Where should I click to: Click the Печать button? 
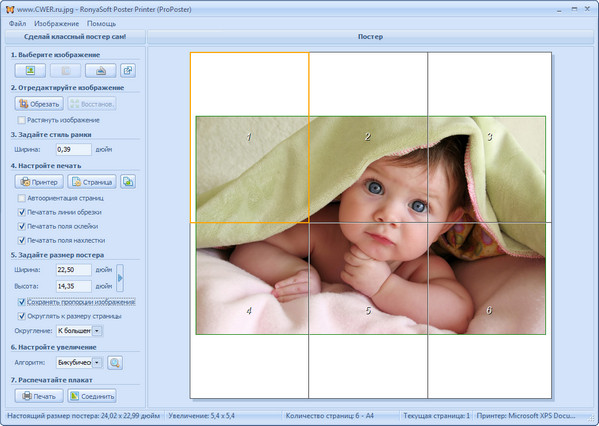point(39,396)
